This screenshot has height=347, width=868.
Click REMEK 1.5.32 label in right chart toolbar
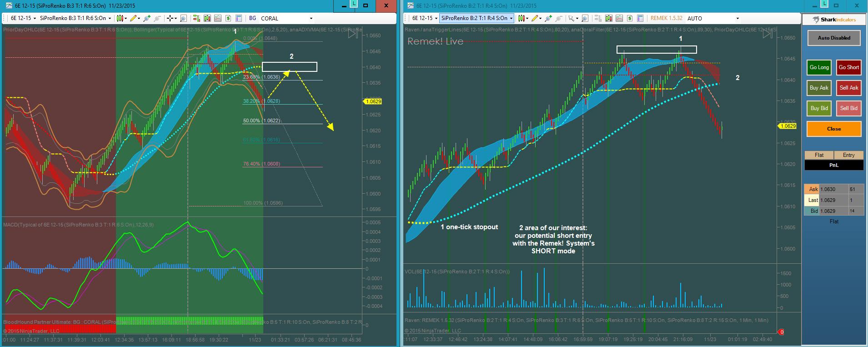pos(666,18)
